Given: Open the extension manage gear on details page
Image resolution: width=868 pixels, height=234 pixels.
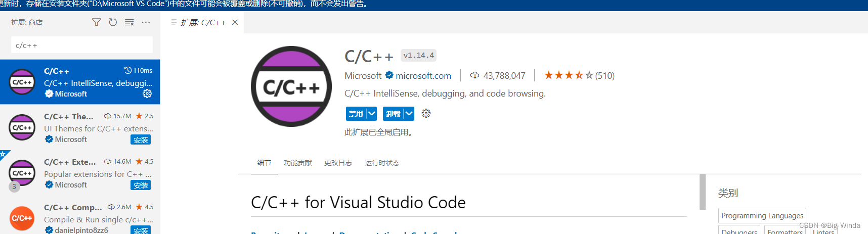Looking at the screenshot, I should 426,113.
